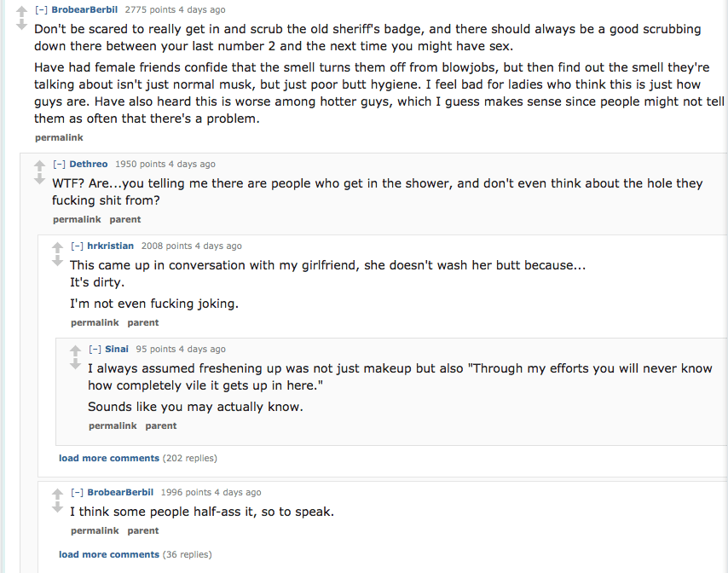Downvote Dethreo's WTF comment

39,179
